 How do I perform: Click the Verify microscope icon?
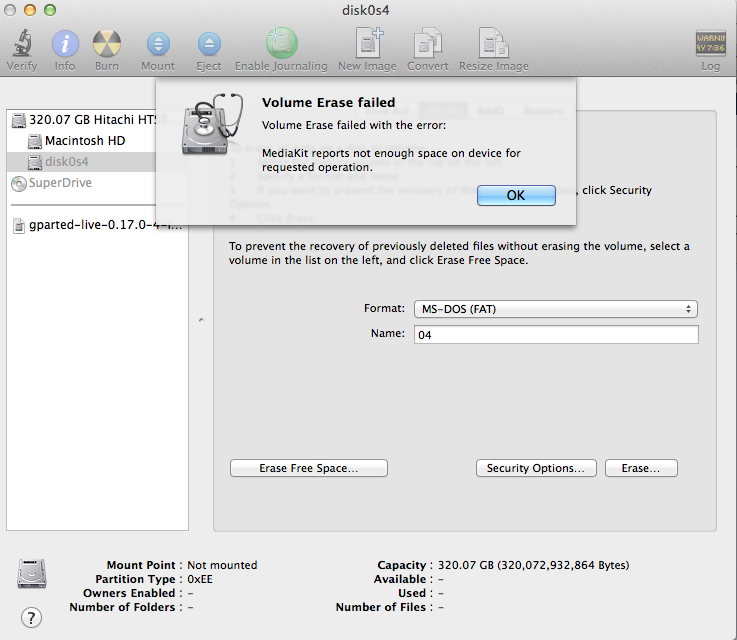22,43
